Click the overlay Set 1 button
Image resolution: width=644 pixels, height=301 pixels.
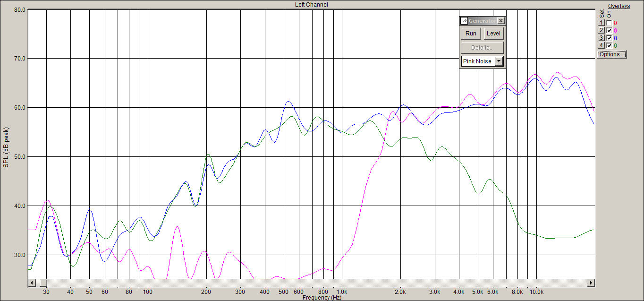[602, 23]
